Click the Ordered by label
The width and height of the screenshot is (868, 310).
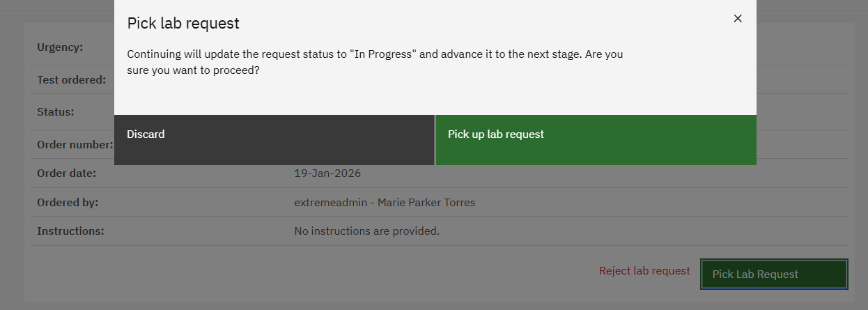tap(67, 203)
